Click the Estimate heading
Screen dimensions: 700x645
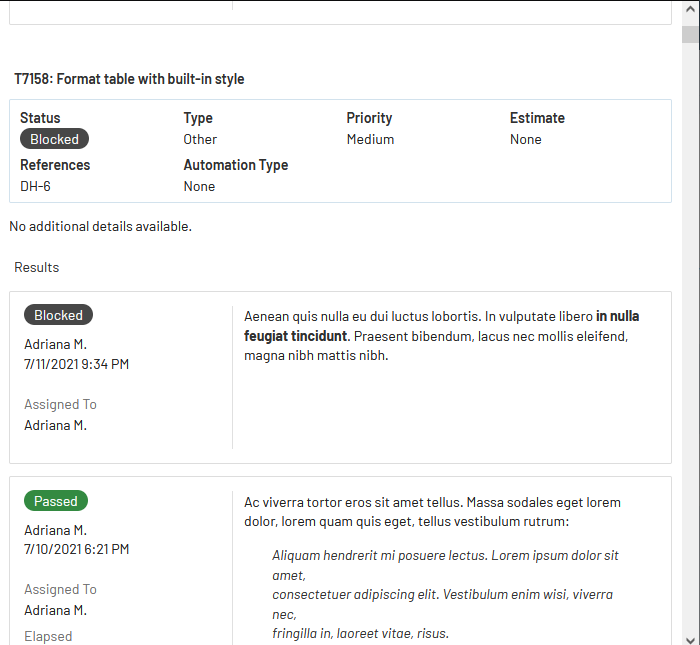(537, 118)
